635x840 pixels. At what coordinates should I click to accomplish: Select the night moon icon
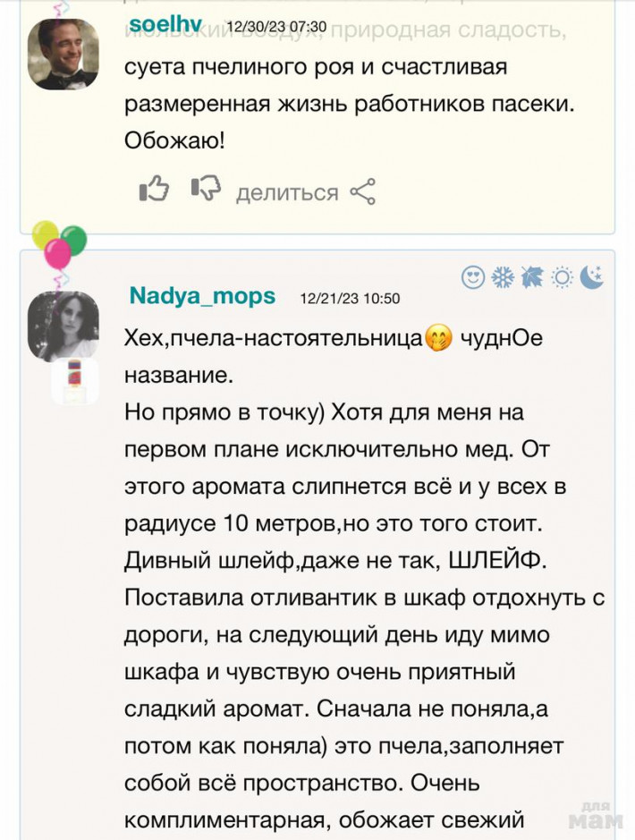coord(592,277)
